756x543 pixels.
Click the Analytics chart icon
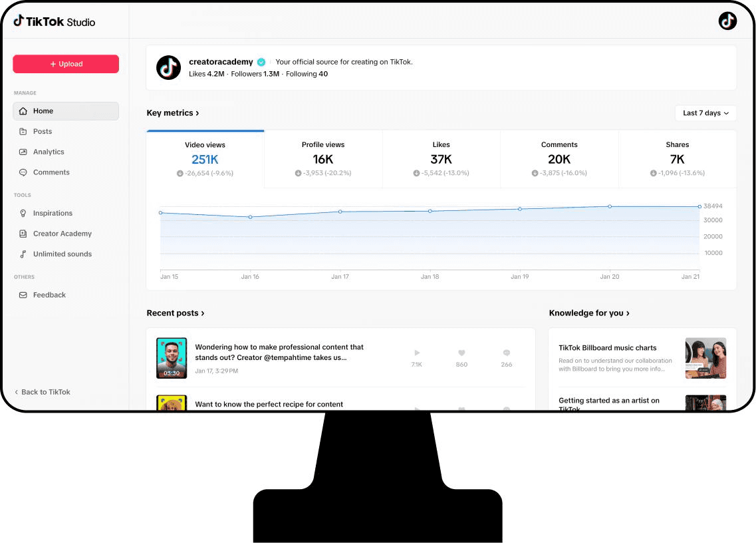(23, 152)
